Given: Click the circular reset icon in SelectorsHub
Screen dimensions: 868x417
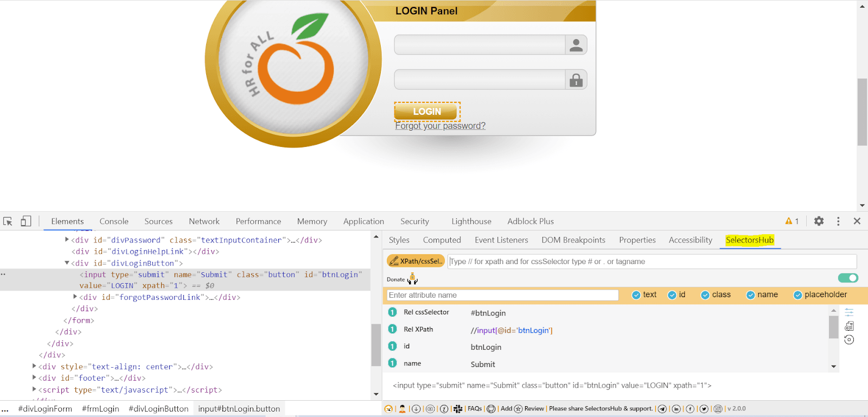Looking at the screenshot, I should [849, 340].
